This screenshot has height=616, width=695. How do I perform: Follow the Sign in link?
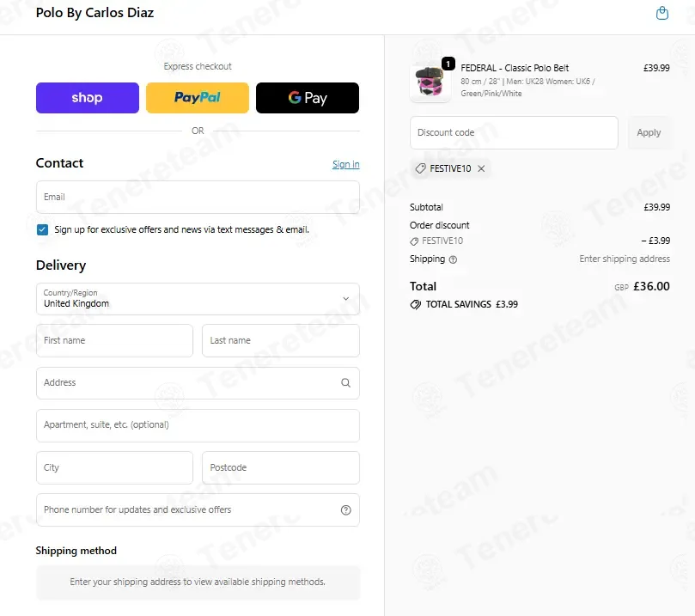point(345,164)
